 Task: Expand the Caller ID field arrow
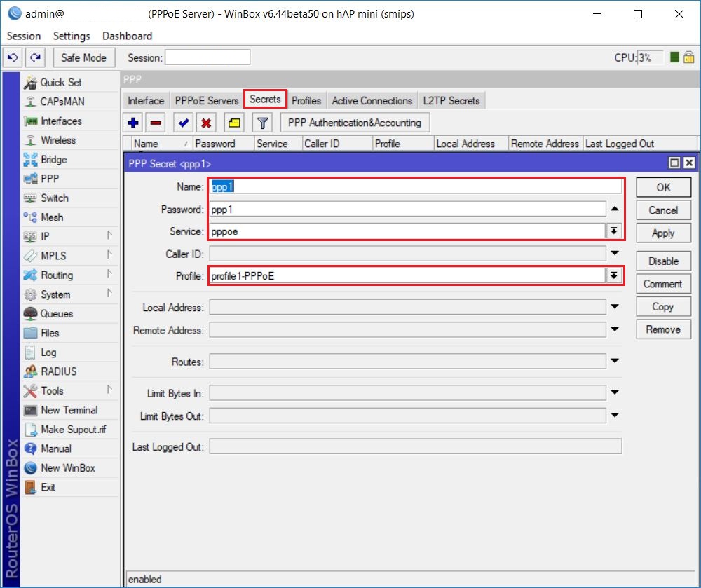point(615,253)
